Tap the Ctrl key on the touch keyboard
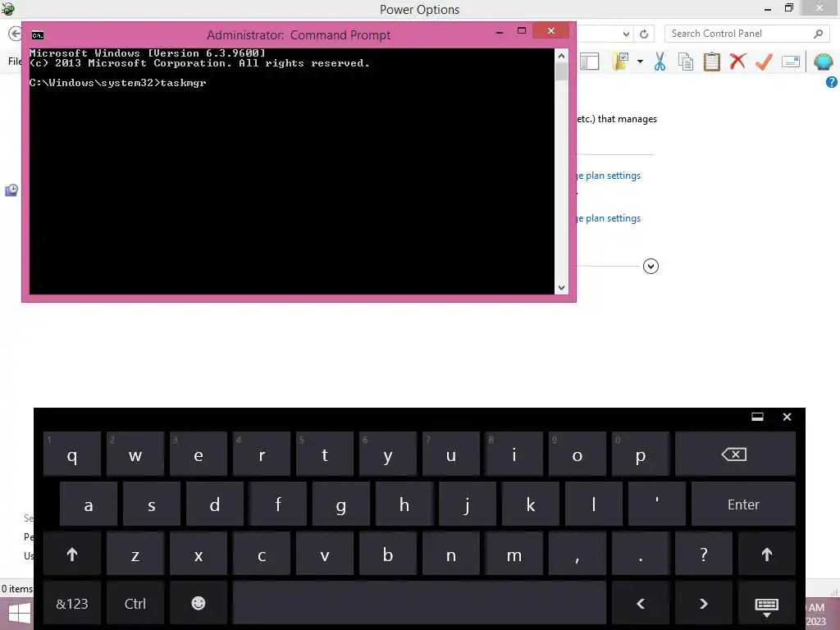Screen dimensions: 840x630 coord(135,604)
